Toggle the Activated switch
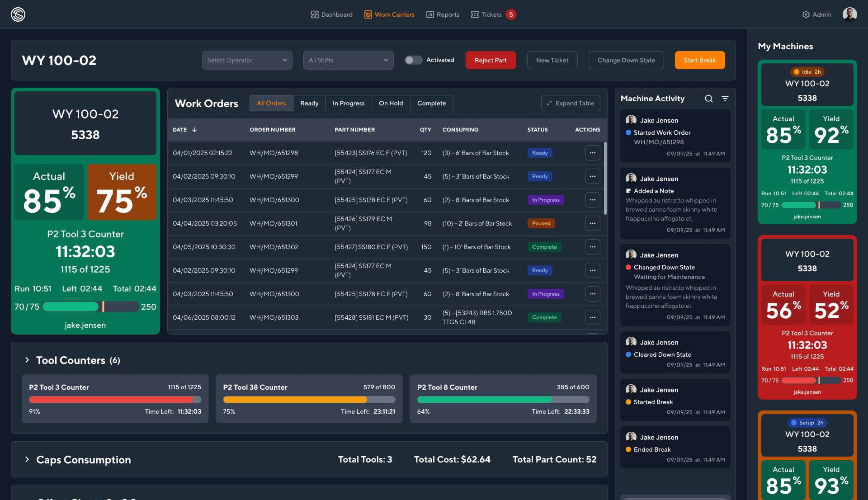This screenshot has width=868, height=500. tap(413, 60)
